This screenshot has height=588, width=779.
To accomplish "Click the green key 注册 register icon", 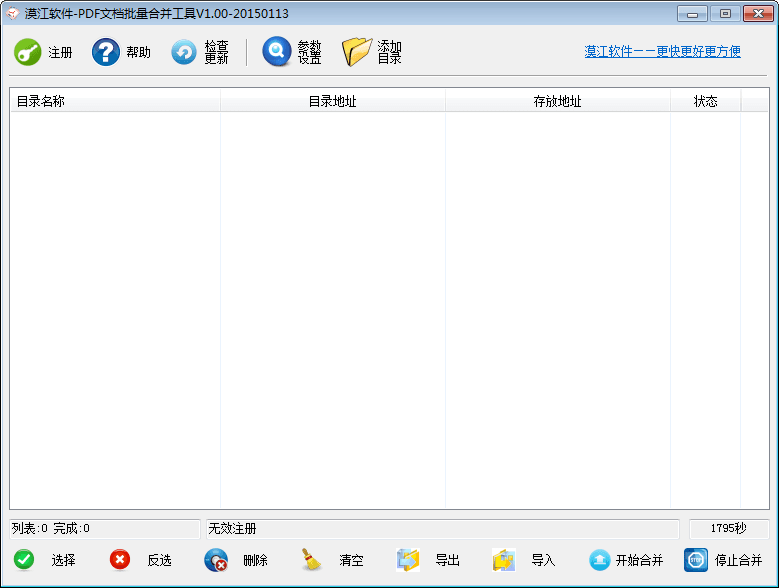I will click(x=28, y=52).
